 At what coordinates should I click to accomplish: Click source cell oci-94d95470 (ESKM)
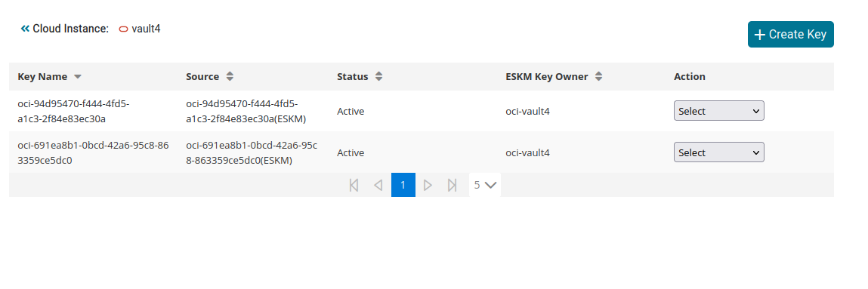[x=246, y=111]
